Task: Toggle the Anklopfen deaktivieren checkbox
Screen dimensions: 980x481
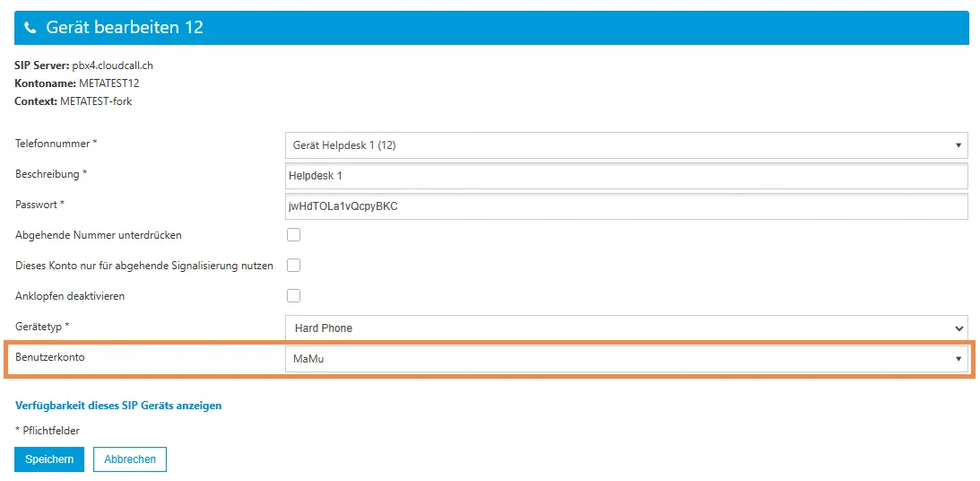Action: click(x=293, y=296)
